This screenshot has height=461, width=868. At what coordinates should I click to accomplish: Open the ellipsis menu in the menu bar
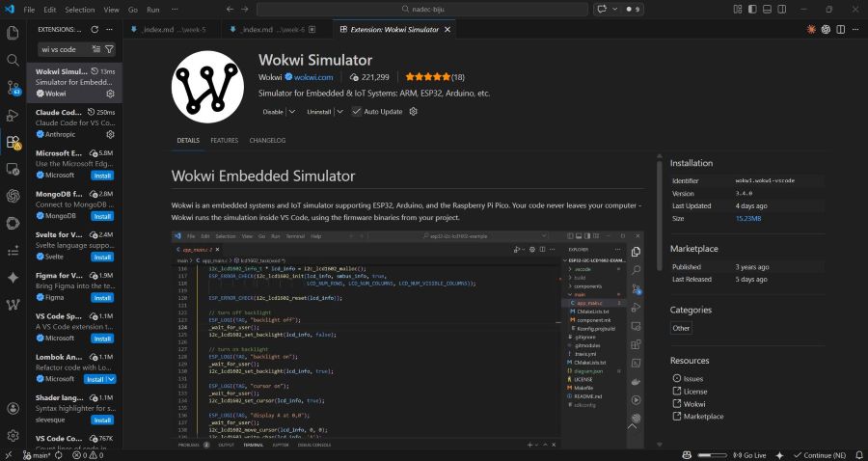coord(175,10)
